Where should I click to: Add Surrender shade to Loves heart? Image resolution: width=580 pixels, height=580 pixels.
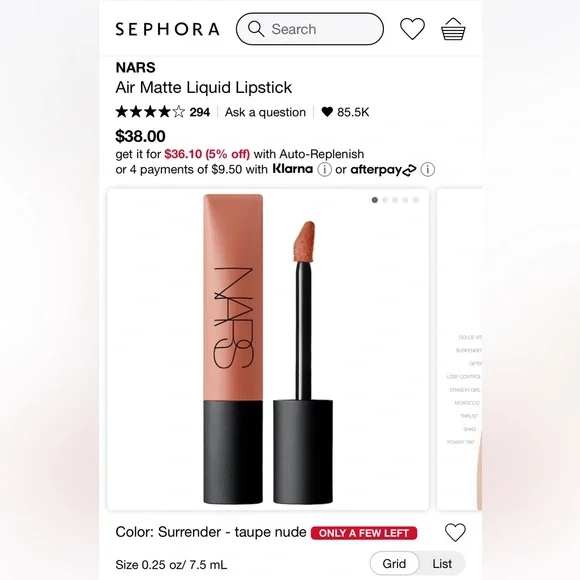pyautogui.click(x=455, y=533)
